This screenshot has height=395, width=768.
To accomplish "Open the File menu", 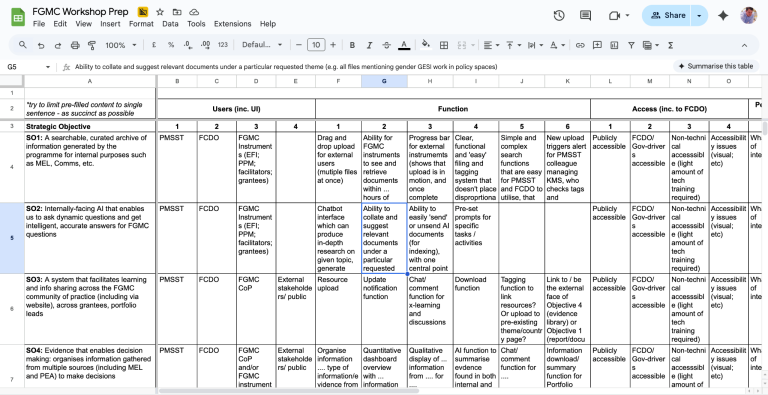I will point(39,24).
